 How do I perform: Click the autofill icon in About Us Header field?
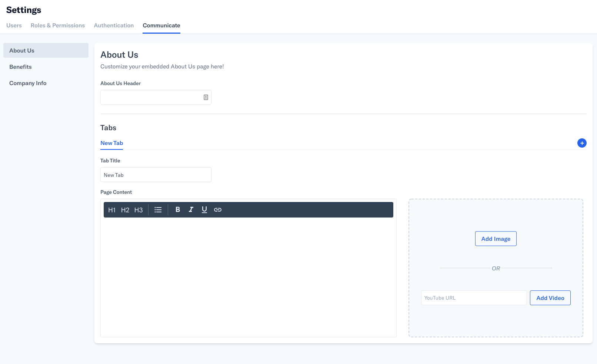pos(206,97)
